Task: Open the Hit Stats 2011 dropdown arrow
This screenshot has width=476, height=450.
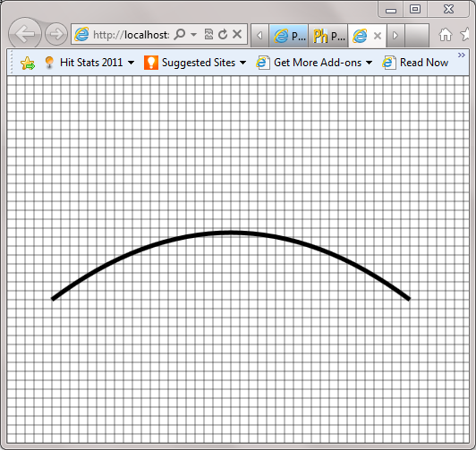Action: [132, 63]
